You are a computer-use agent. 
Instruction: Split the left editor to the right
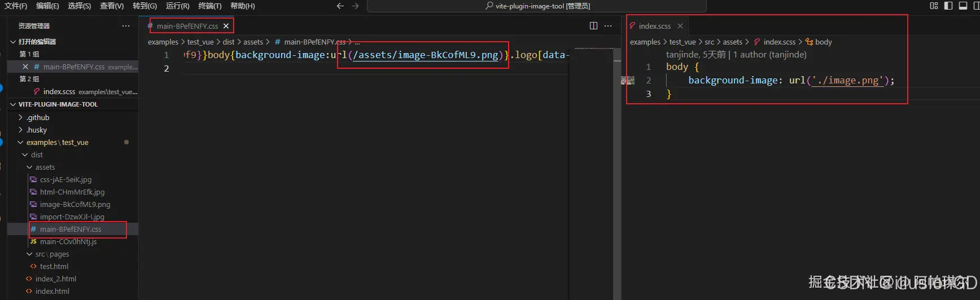point(593,26)
